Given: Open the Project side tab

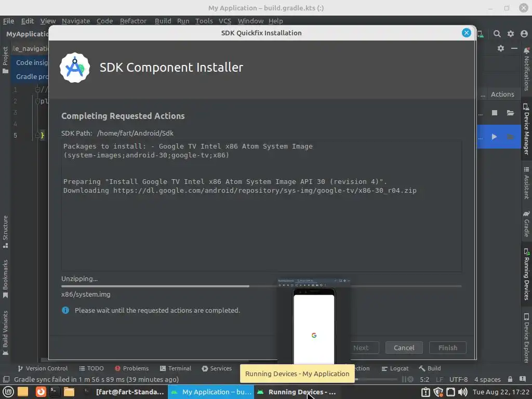Looking at the screenshot, I should pos(5,60).
